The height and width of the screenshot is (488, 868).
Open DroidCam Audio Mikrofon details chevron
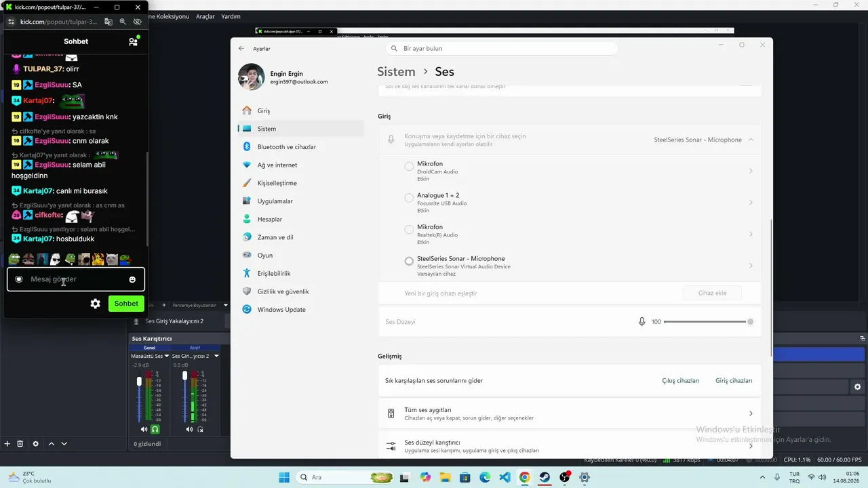point(751,171)
